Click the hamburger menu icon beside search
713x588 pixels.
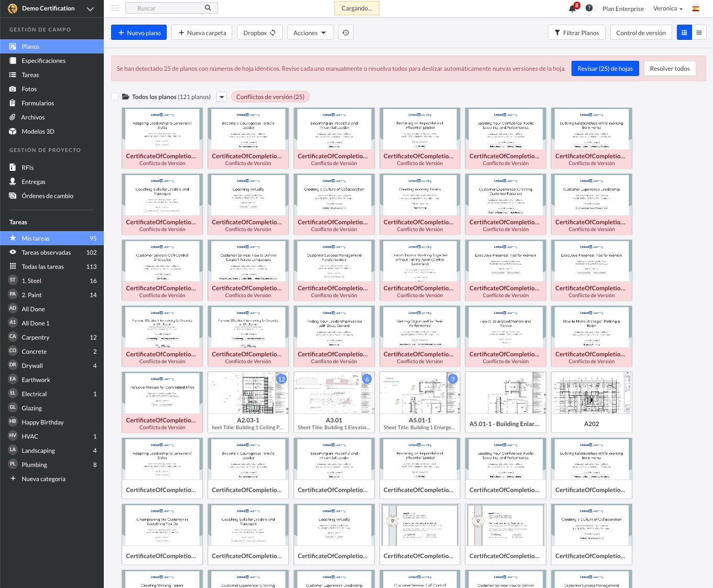(115, 8)
